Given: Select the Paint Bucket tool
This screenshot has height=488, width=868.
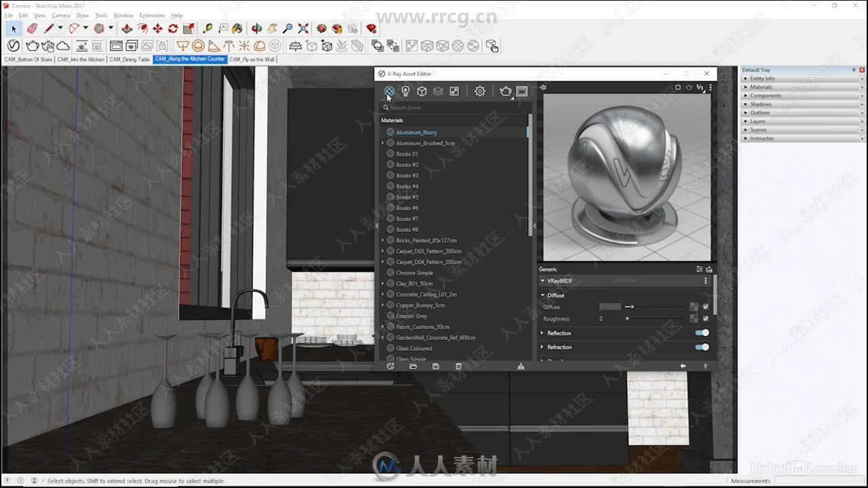Looking at the screenshot, I should [237, 28].
